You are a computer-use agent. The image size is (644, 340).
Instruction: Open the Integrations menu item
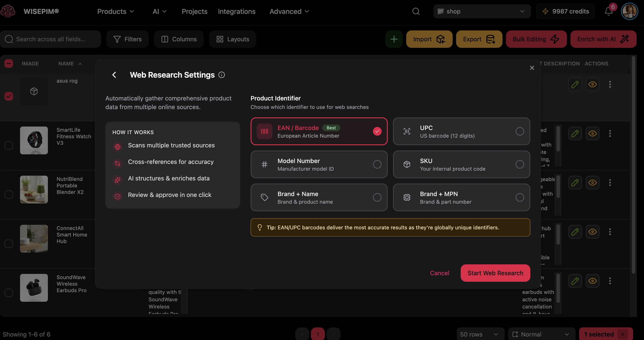pos(236,11)
